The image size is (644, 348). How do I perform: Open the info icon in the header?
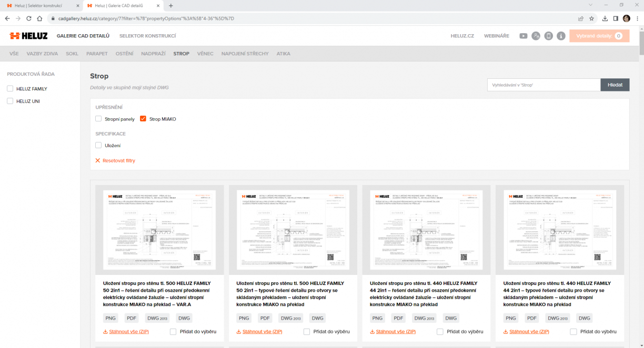tap(561, 36)
